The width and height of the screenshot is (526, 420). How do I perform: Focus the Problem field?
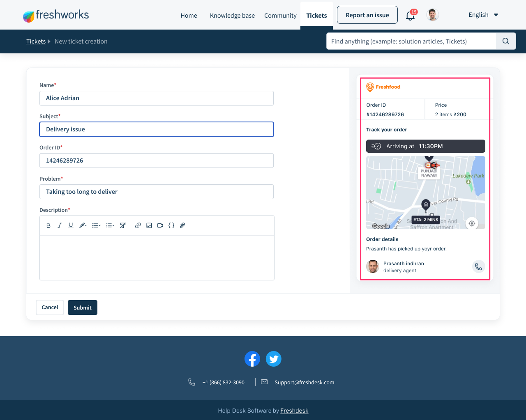pyautogui.click(x=157, y=192)
